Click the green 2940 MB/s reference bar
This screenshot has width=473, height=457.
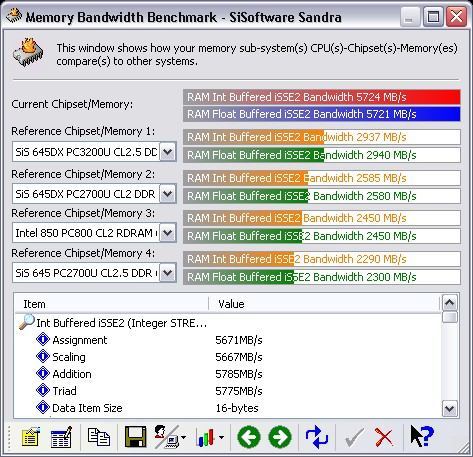pos(322,155)
